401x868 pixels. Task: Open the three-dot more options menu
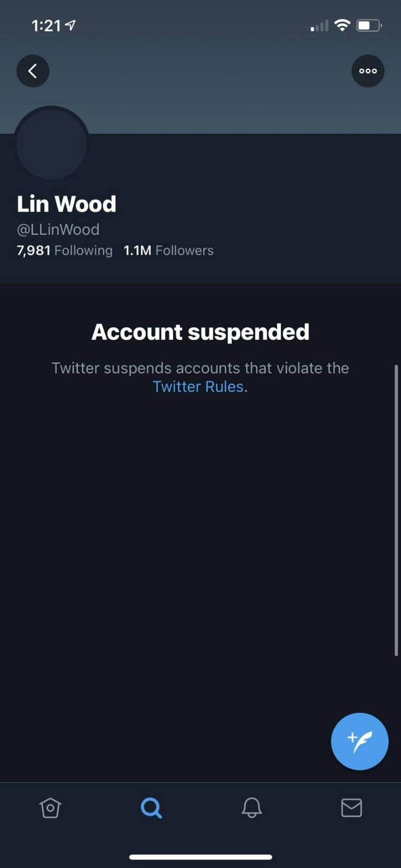point(368,71)
